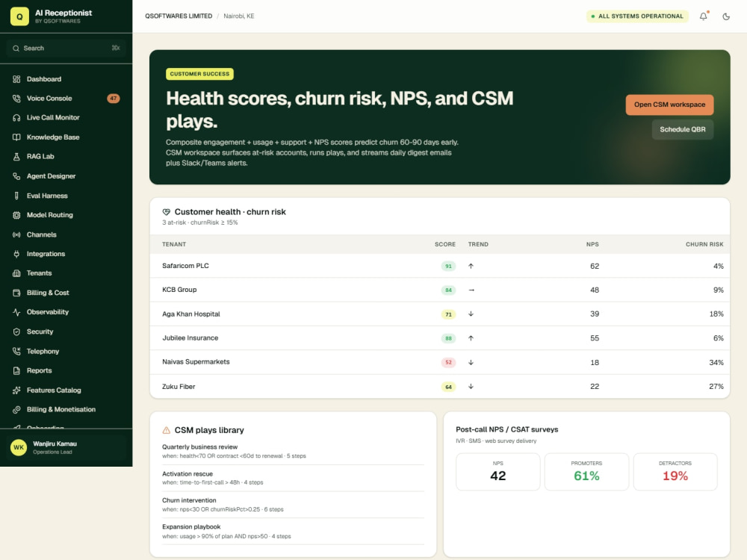Open the Wanjiru Kamau profile card
The width and height of the screenshot is (747, 560).
point(66,447)
